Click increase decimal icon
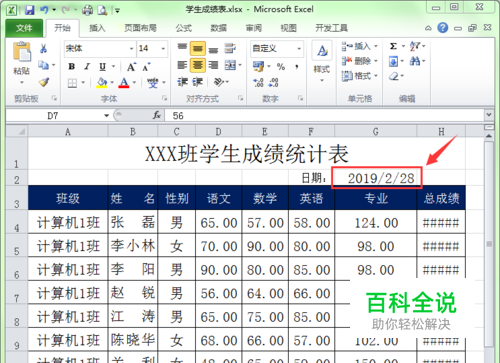 coord(258,82)
